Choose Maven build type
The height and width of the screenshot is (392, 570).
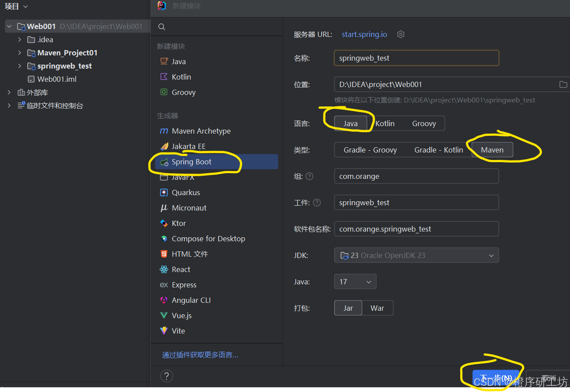pos(492,150)
